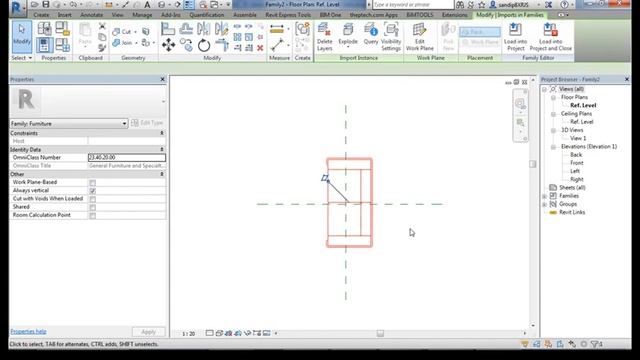This screenshot has width=640, height=360.
Task: Click the Copy tool in Modify panel
Action: pos(186,45)
